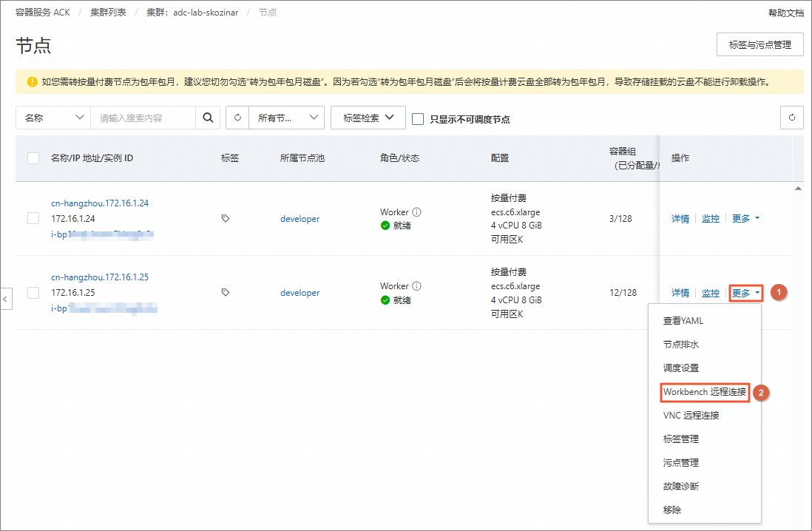Viewport: 812px width, 531px height.
Task: Click the 配置 column header
Action: (500, 158)
